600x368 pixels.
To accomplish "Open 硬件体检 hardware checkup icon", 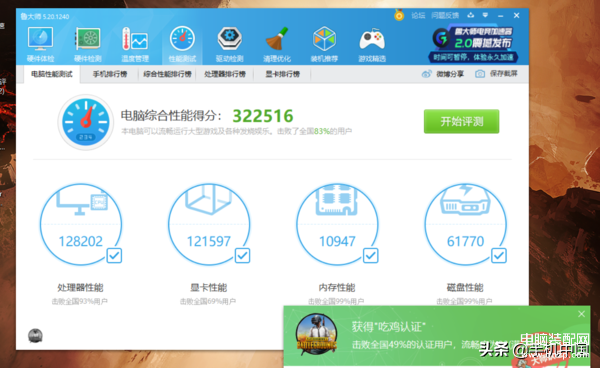I will (x=40, y=39).
